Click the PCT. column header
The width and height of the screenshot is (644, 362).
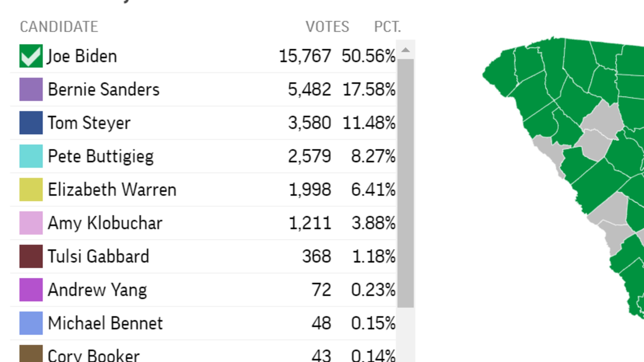388,27
